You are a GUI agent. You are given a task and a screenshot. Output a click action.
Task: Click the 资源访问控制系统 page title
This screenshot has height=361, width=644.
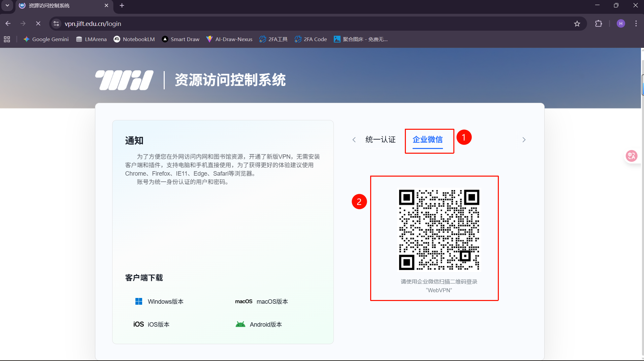click(230, 80)
